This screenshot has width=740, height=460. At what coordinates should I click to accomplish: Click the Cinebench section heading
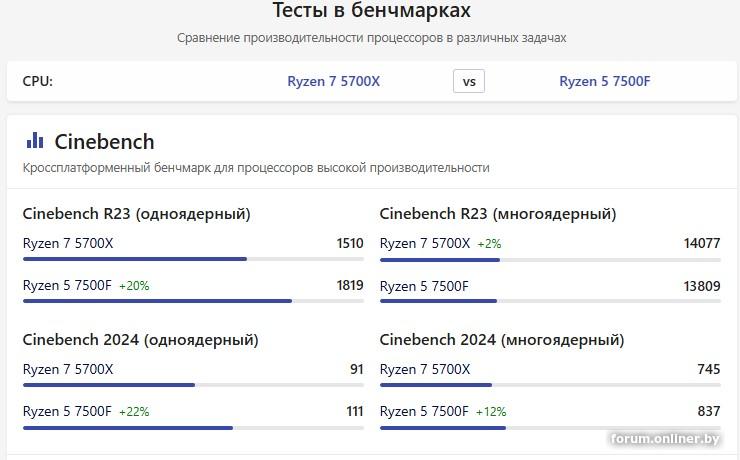coord(104,141)
